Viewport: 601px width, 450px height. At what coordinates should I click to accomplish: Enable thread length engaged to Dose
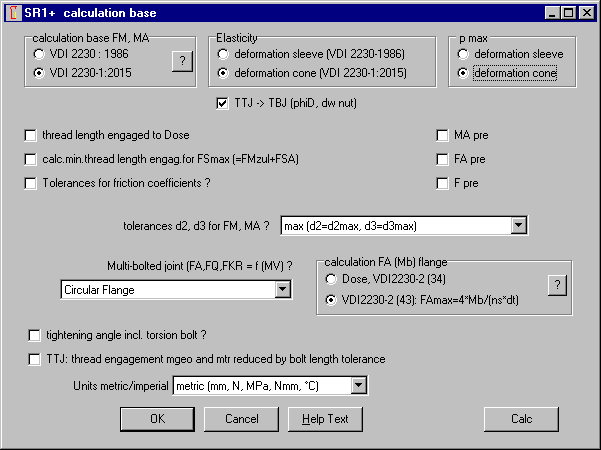pyautogui.click(x=31, y=134)
